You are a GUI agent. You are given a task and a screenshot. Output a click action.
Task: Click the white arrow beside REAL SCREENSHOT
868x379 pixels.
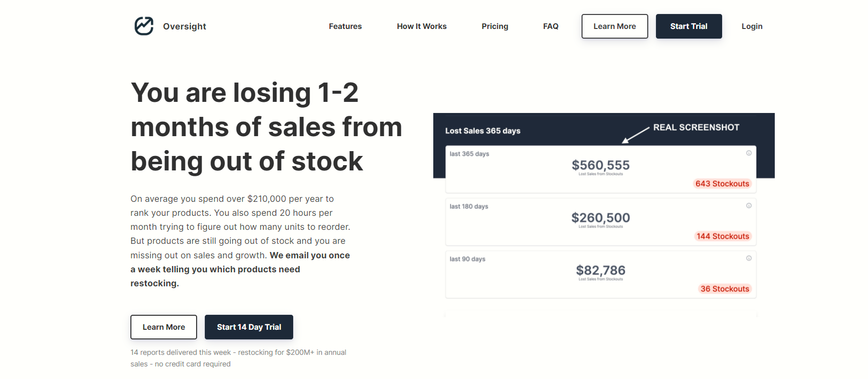(635, 135)
